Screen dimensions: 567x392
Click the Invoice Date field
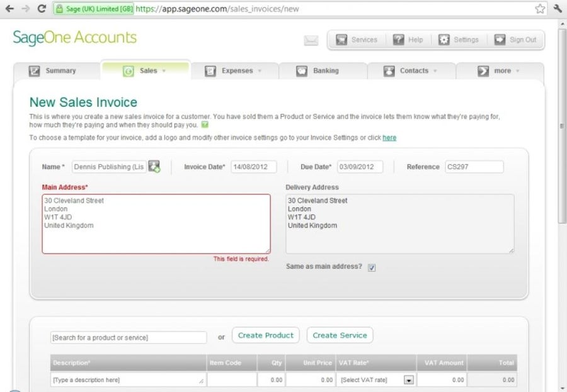tap(254, 167)
